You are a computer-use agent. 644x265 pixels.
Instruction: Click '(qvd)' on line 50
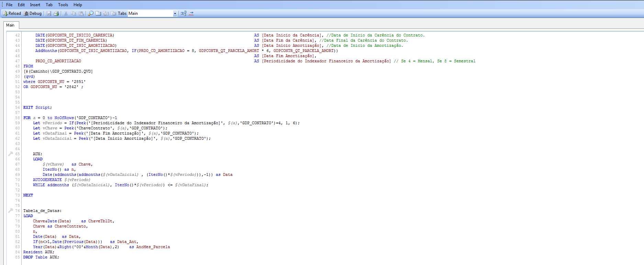tap(29, 76)
